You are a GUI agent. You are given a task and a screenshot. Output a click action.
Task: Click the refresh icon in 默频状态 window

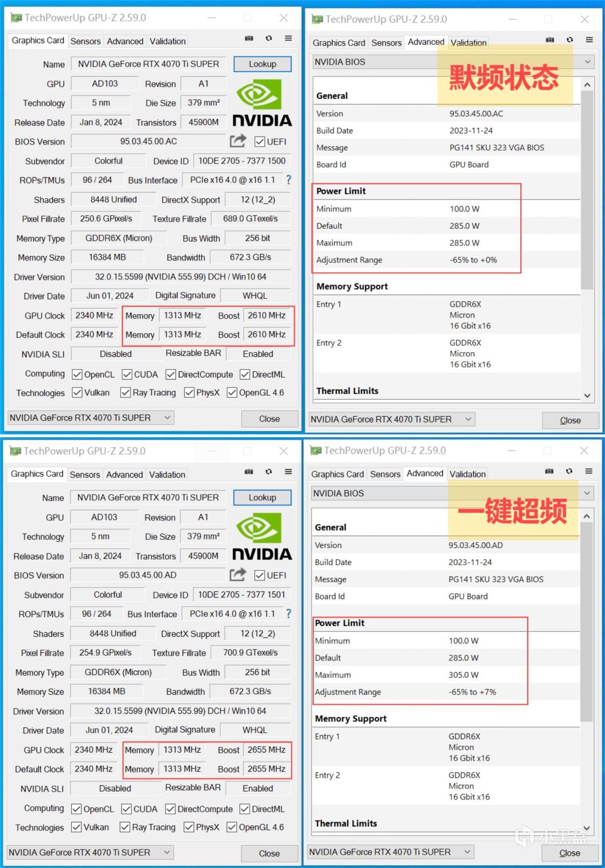pos(570,40)
